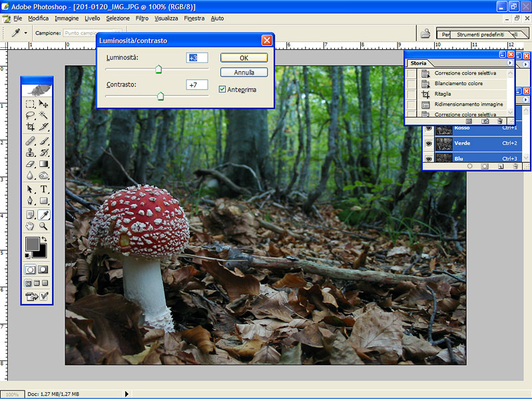Select the Lasso tool

coord(31,115)
